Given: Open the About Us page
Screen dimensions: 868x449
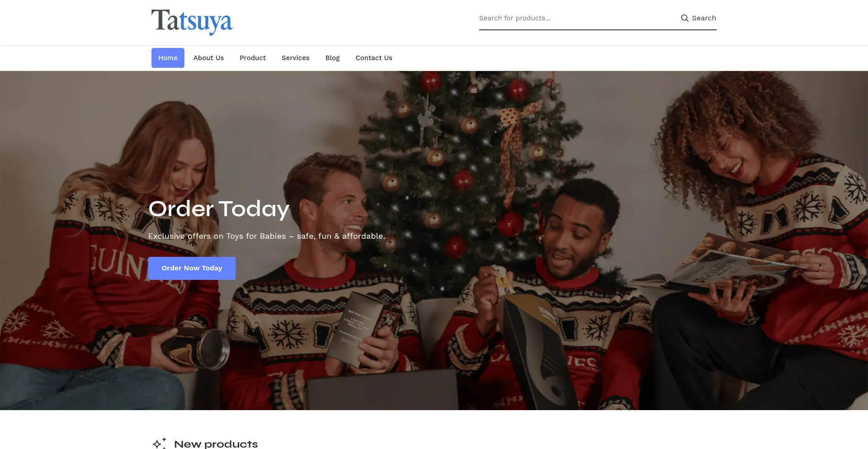Looking at the screenshot, I should pos(208,58).
